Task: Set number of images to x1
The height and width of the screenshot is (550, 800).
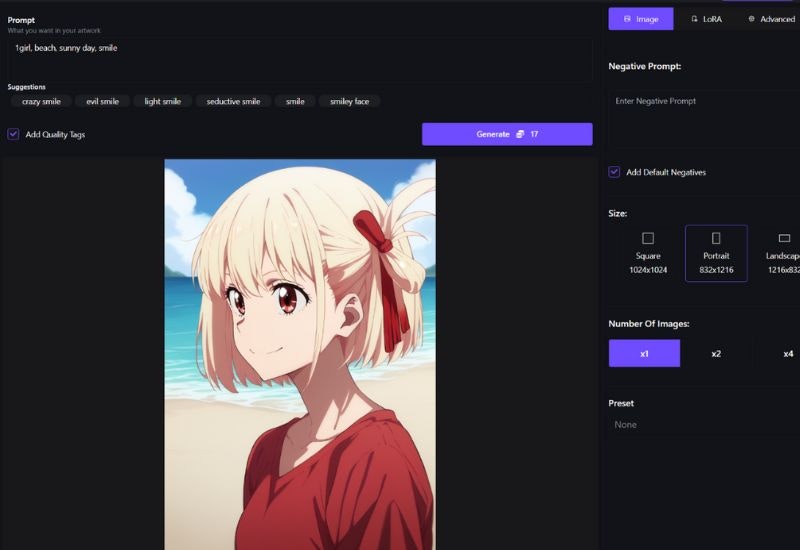Action: pyautogui.click(x=644, y=353)
